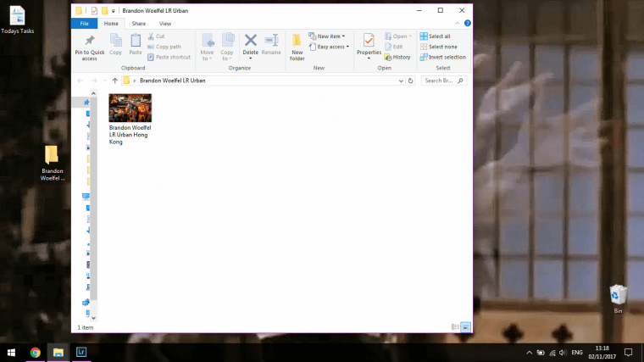Expand Delete options arrow

click(251, 58)
